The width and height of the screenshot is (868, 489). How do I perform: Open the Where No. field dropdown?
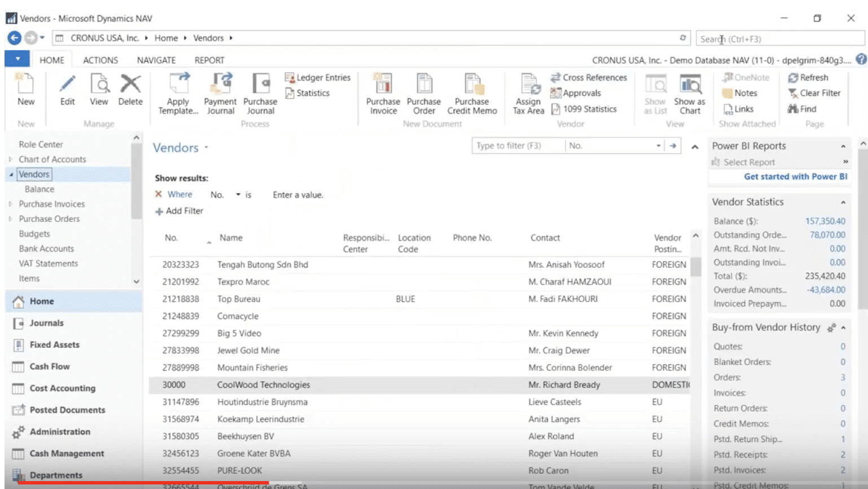238,195
